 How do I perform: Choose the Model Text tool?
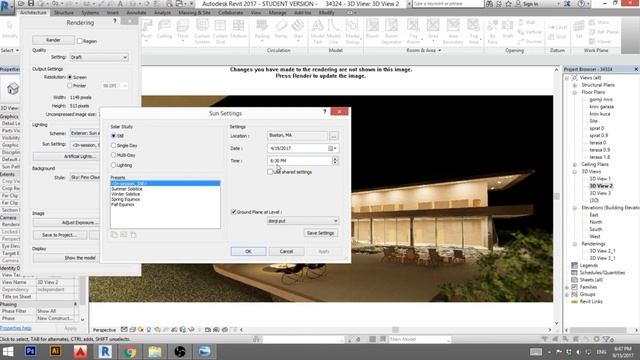[x=317, y=31]
